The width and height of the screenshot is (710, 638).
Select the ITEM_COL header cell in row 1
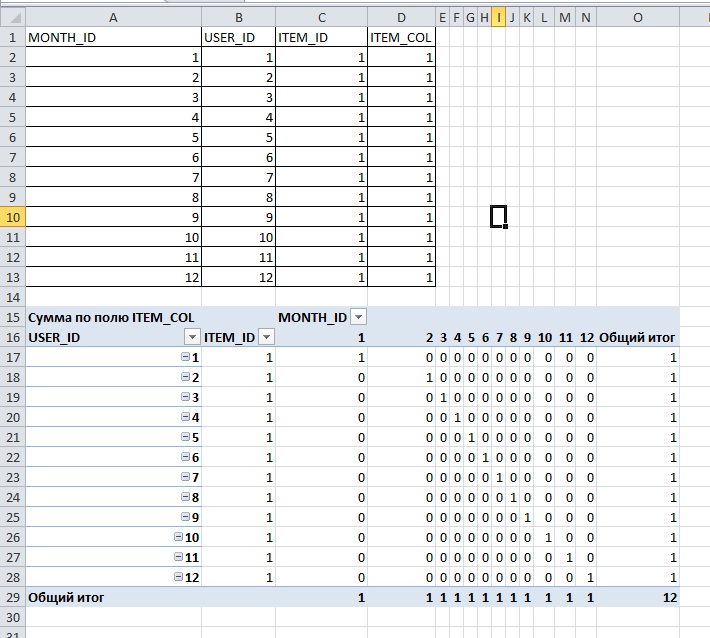(x=401, y=37)
